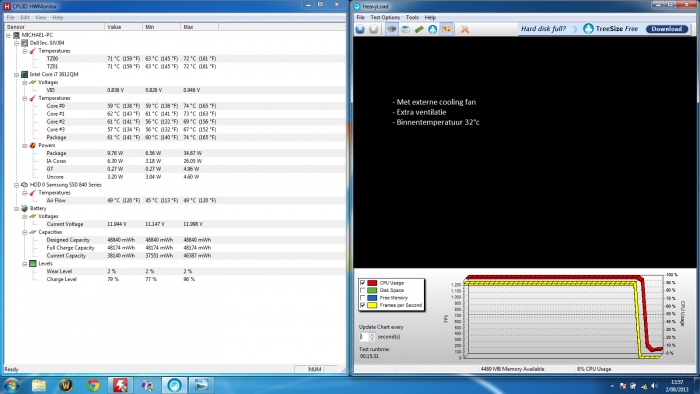The width and height of the screenshot is (700, 394).
Task: Switch to HeavyLoad via its taskbar button
Action: pos(174,385)
